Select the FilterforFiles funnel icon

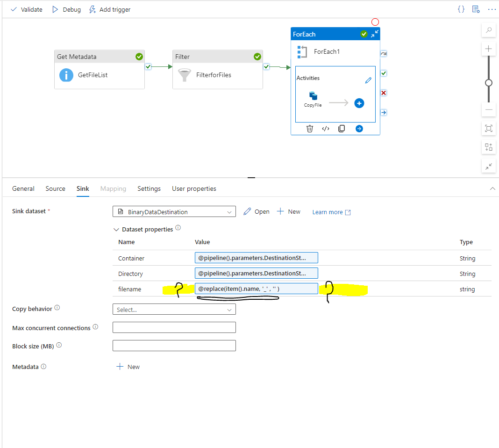coord(184,75)
